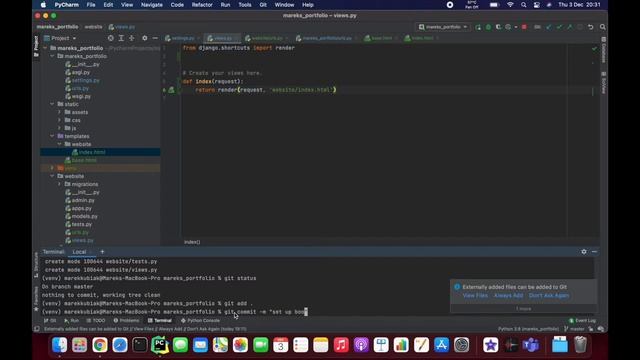Open the Git tool window button

(x=51, y=320)
